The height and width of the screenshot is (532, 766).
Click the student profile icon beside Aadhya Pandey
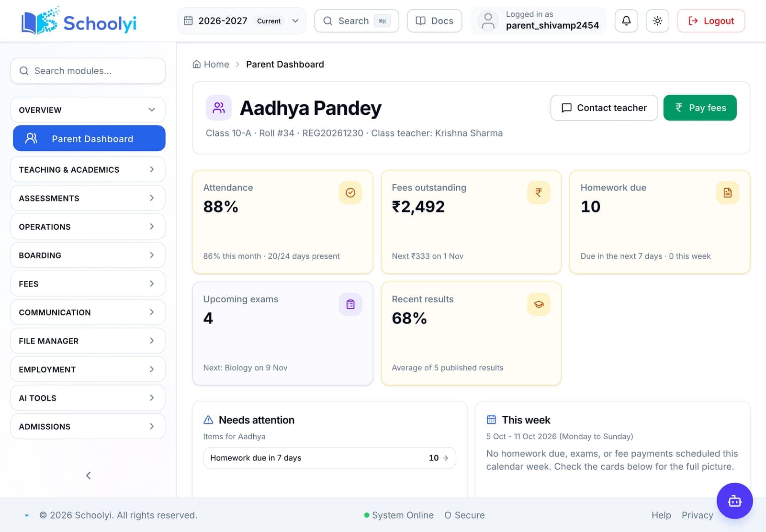(219, 108)
